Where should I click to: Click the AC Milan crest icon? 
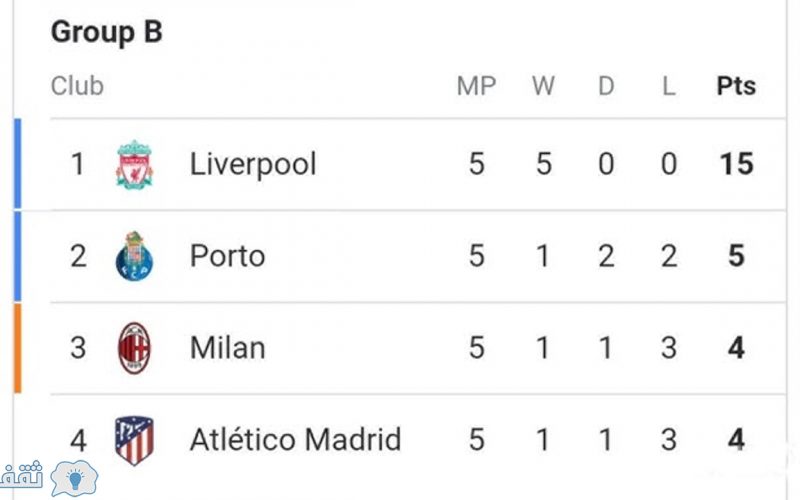pyautogui.click(x=134, y=348)
